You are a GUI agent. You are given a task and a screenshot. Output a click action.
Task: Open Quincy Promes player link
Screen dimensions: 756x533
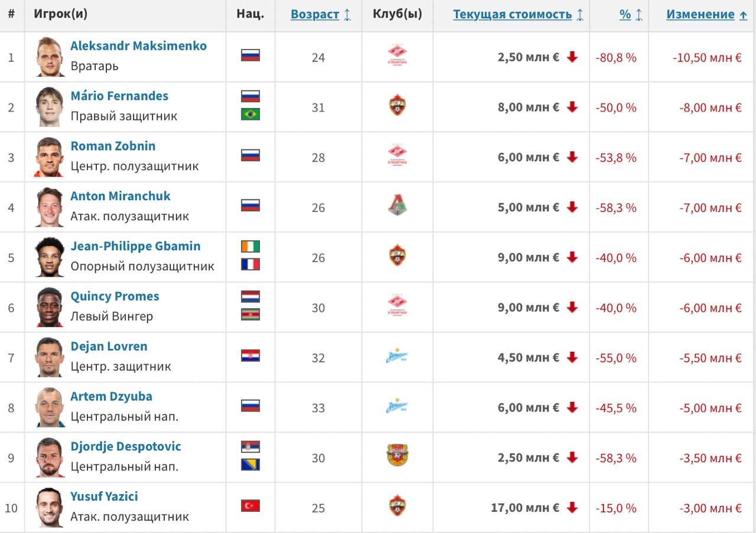(115, 296)
